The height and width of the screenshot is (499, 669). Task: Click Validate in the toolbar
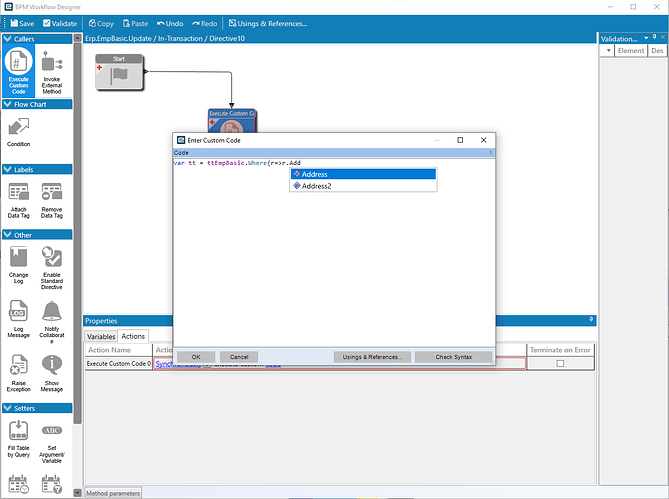(60, 23)
